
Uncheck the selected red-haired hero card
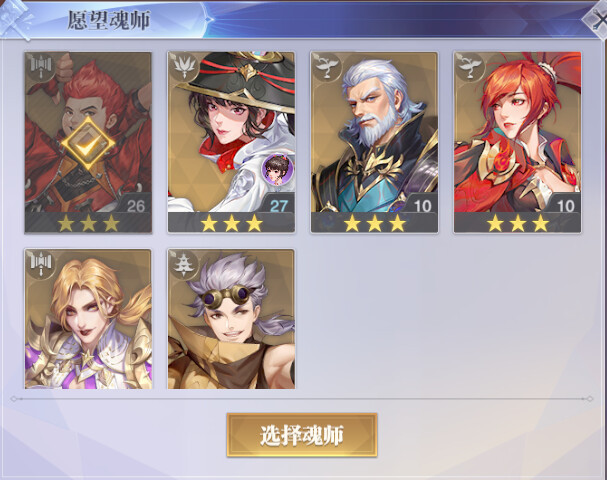tap(88, 143)
